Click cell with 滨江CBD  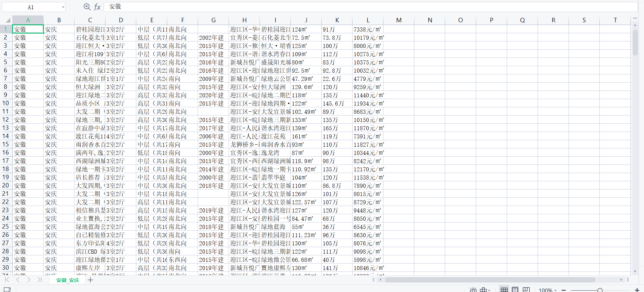tap(90, 251)
